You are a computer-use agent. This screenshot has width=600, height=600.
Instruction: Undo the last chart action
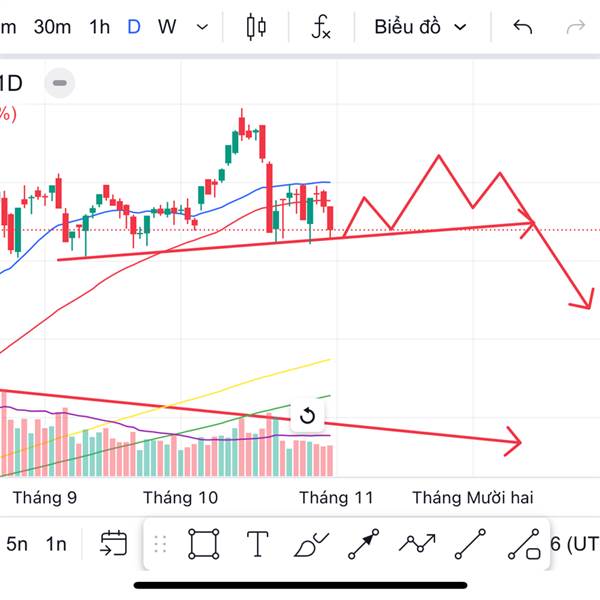(x=522, y=27)
